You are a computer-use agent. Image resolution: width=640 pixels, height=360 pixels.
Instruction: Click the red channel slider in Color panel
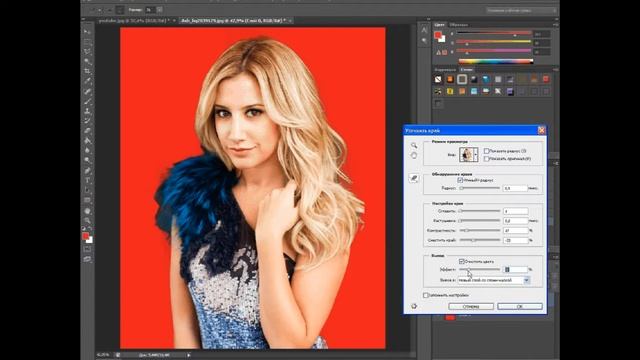(494, 33)
